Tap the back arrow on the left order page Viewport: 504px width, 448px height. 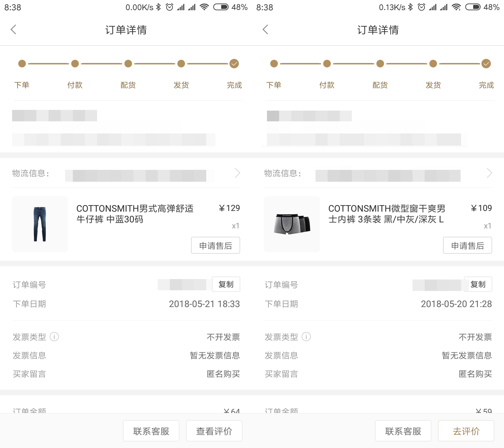coord(14,29)
